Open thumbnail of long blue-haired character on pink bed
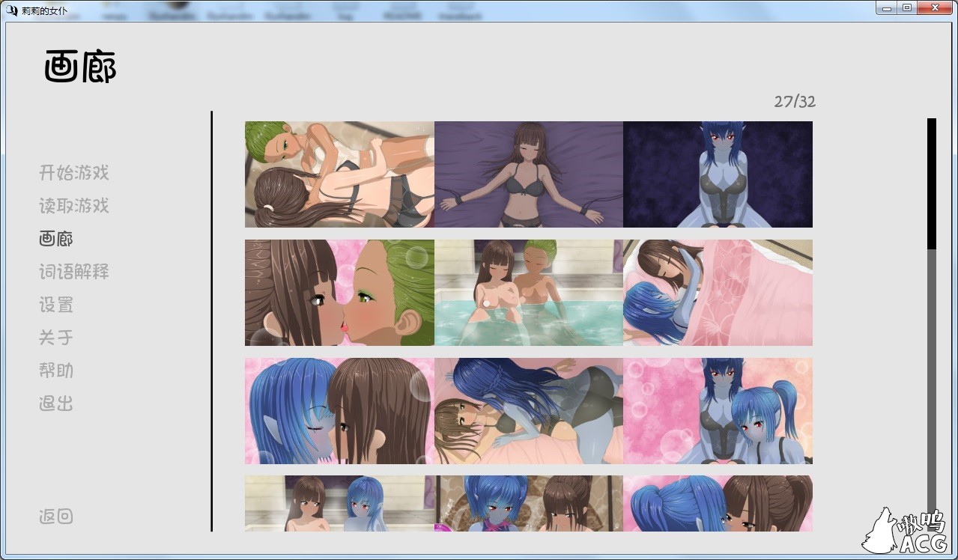The height and width of the screenshot is (560, 958). tap(529, 411)
